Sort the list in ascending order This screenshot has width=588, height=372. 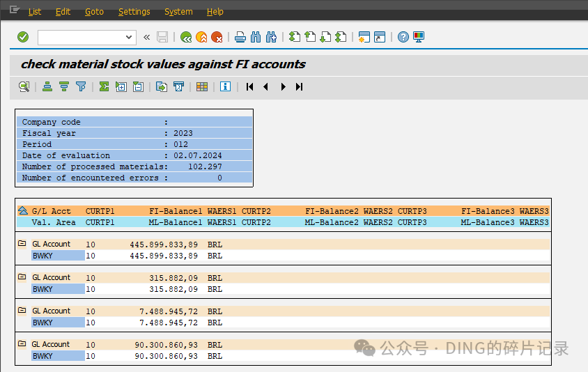tap(47, 87)
